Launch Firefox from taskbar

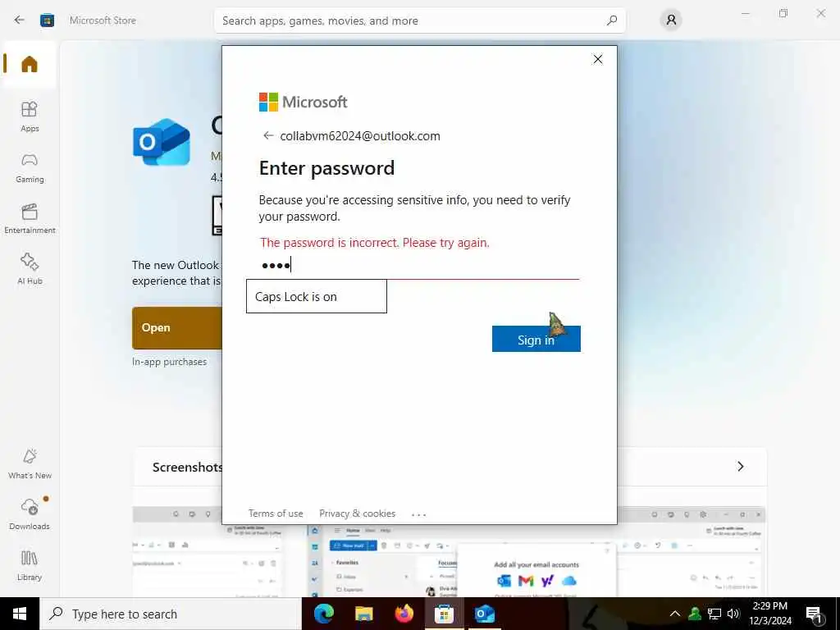point(404,614)
